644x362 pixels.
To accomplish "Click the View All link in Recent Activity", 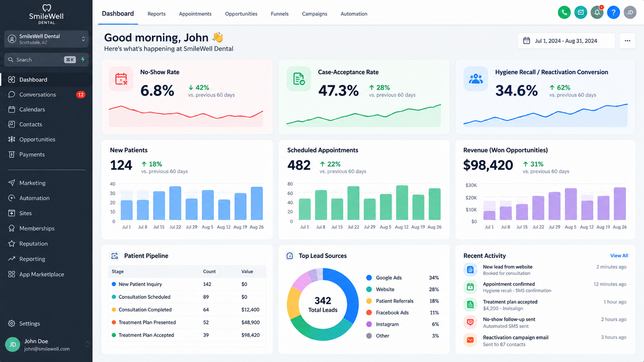I will click(x=619, y=256).
